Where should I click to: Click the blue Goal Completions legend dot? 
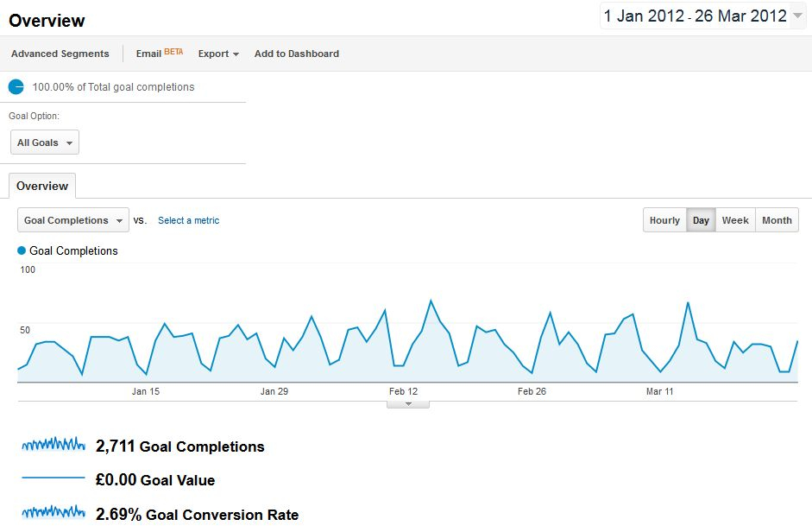click(x=22, y=251)
